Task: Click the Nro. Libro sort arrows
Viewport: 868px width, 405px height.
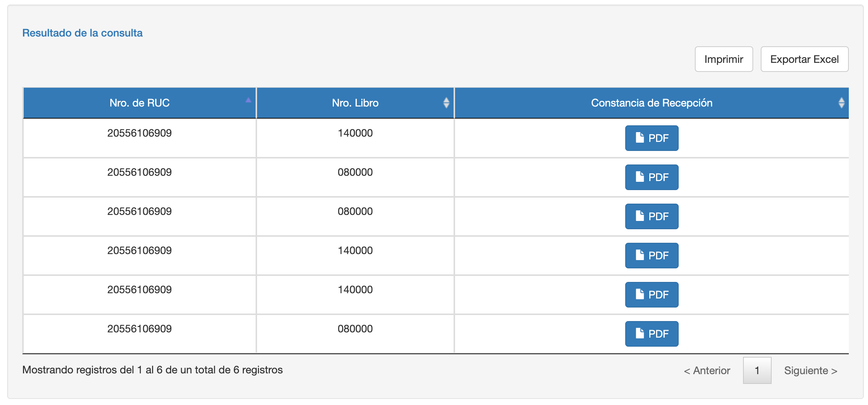Action: pos(446,103)
